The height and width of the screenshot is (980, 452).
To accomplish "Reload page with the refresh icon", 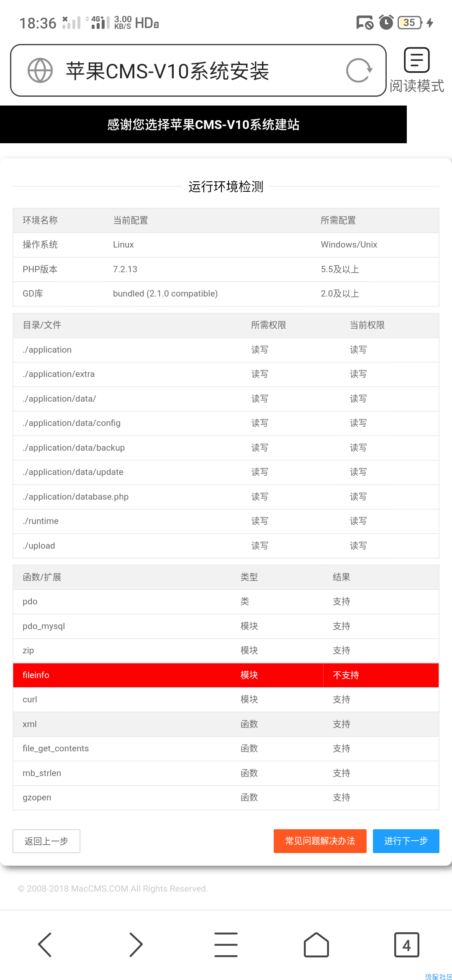I will pyautogui.click(x=359, y=70).
